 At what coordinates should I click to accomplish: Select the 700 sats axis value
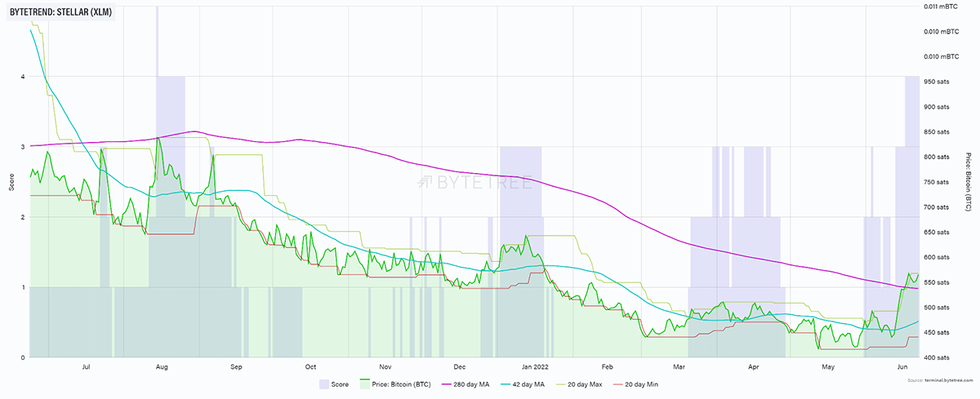(938, 207)
